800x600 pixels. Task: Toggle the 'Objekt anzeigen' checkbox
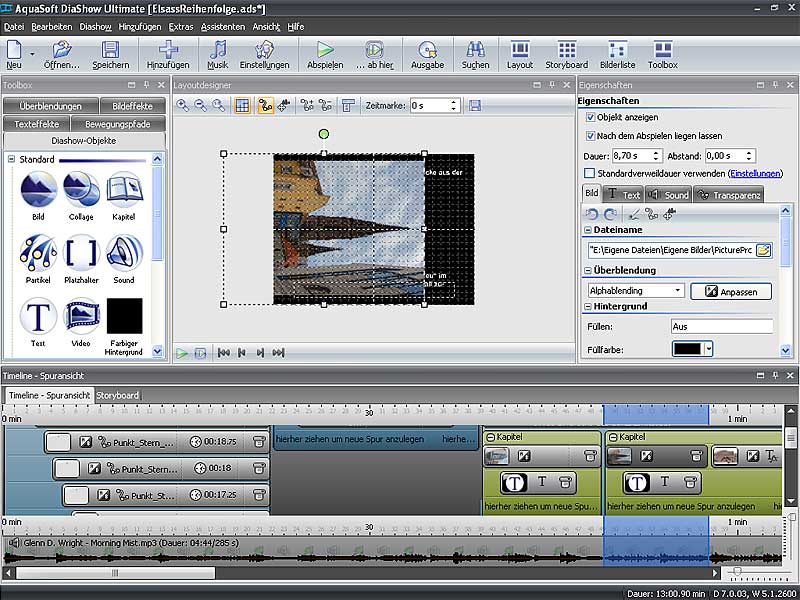point(590,117)
